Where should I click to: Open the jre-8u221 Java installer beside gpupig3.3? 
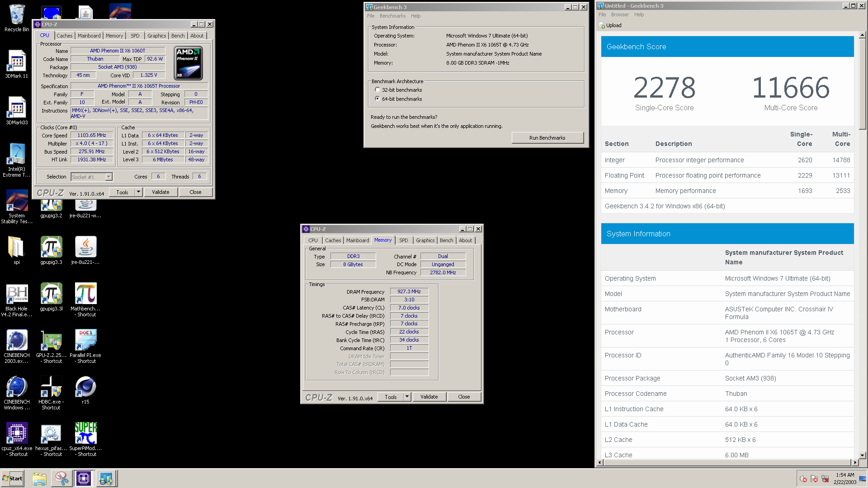pos(85,250)
